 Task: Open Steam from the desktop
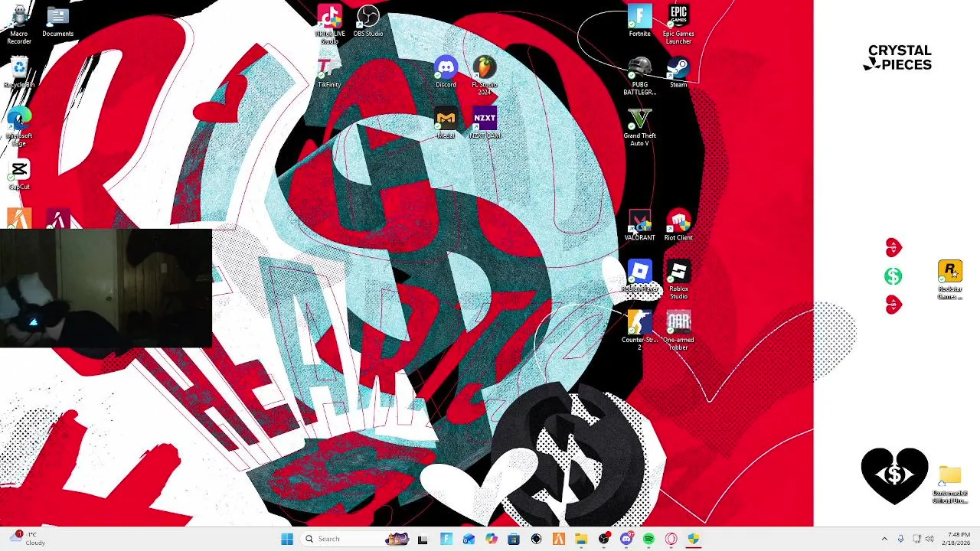pyautogui.click(x=678, y=73)
